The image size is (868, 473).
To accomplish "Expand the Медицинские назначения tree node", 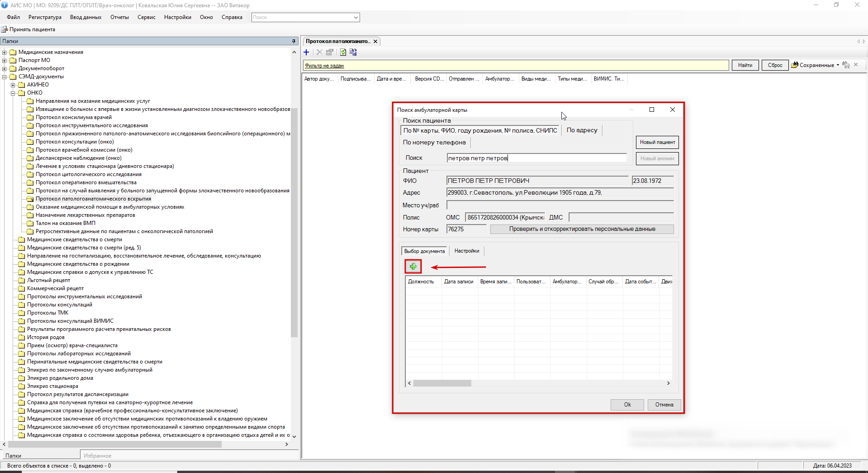I will (5, 53).
